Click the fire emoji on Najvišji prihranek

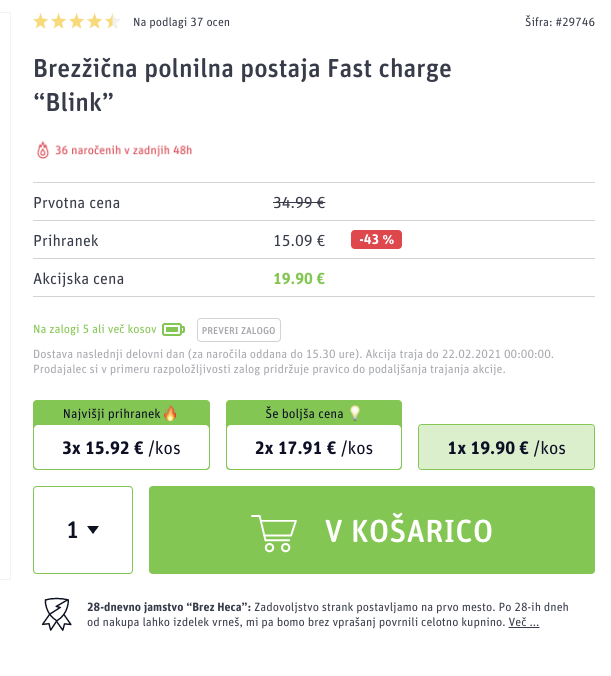pos(170,413)
